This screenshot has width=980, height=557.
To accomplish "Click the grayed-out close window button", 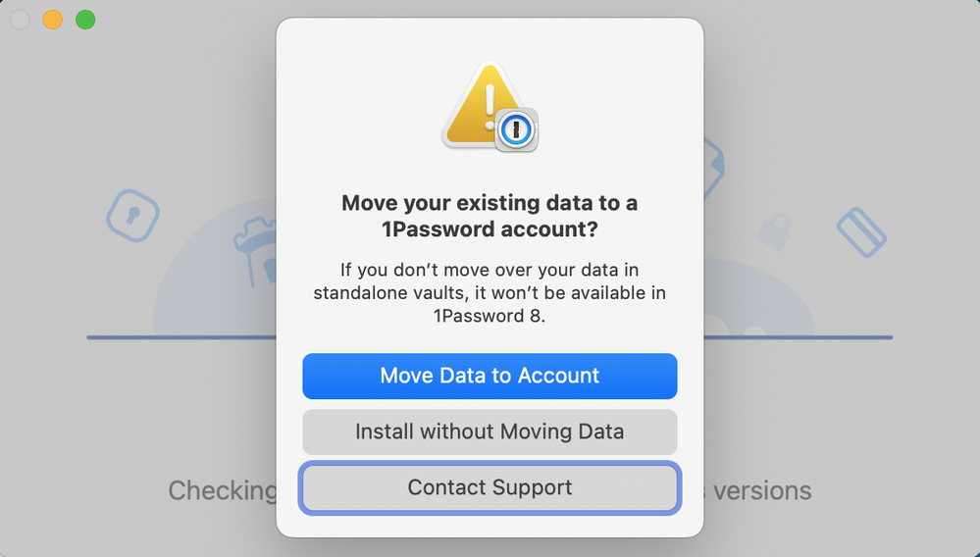I will point(19,20).
